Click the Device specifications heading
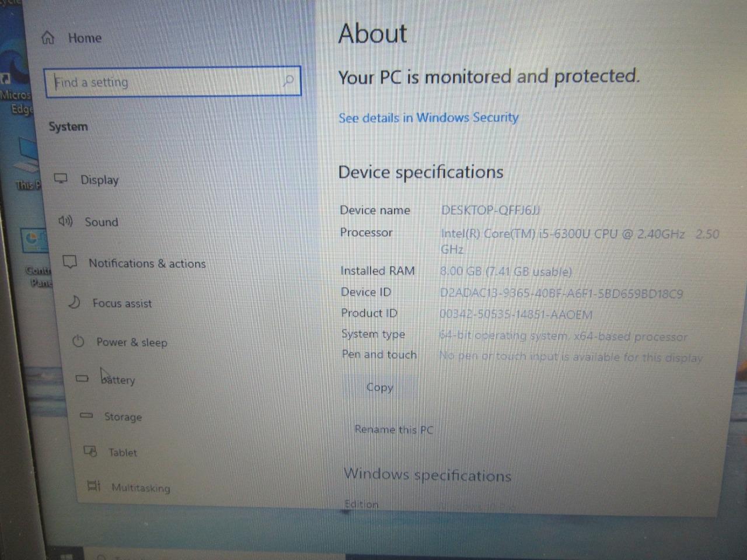The width and height of the screenshot is (747, 560). click(x=421, y=172)
